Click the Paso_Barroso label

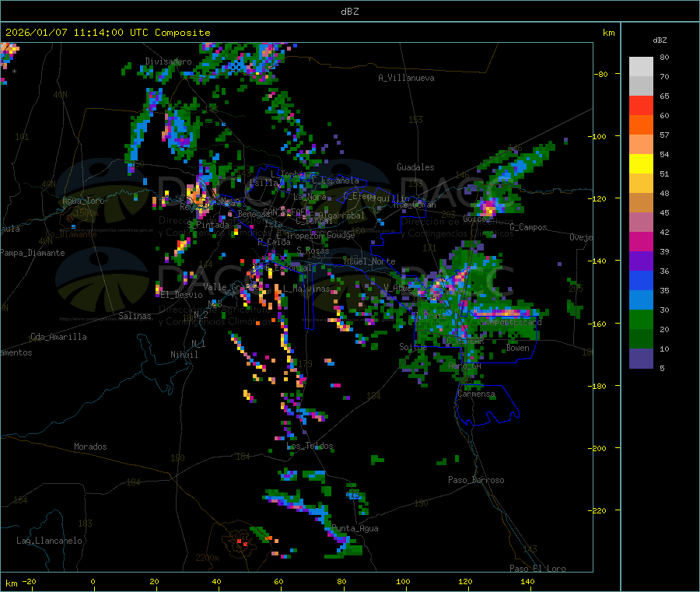coord(476,480)
